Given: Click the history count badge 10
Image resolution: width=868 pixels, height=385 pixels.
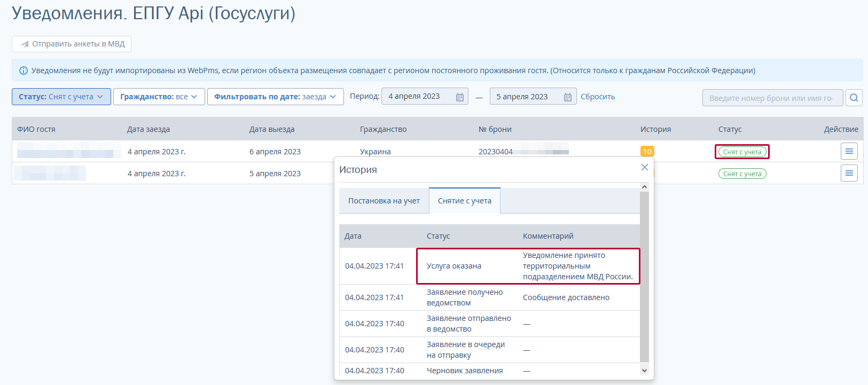Looking at the screenshot, I should point(647,152).
